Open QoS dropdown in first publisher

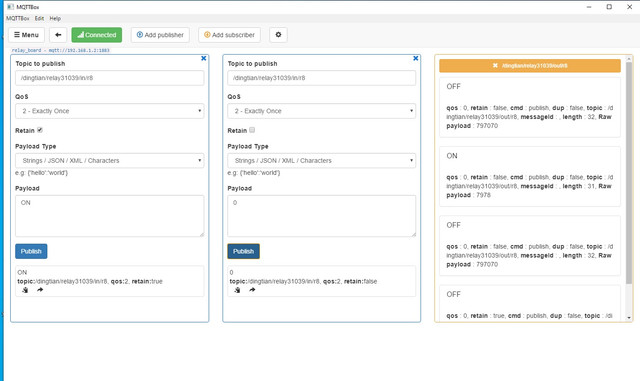pos(109,111)
